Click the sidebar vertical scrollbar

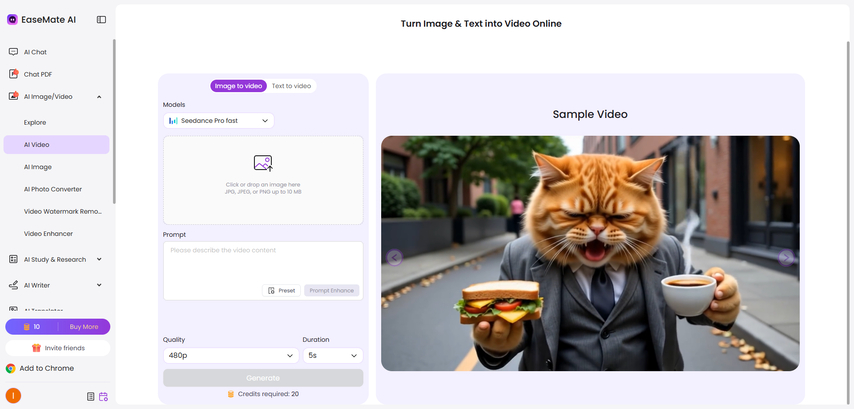coord(114,121)
